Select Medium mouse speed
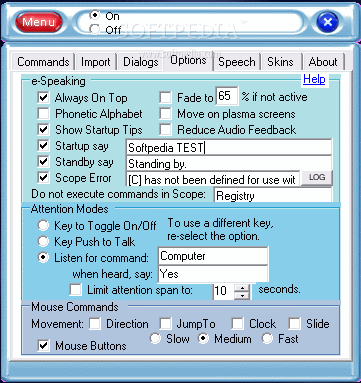Screen dimensions: 361x383 (203, 339)
